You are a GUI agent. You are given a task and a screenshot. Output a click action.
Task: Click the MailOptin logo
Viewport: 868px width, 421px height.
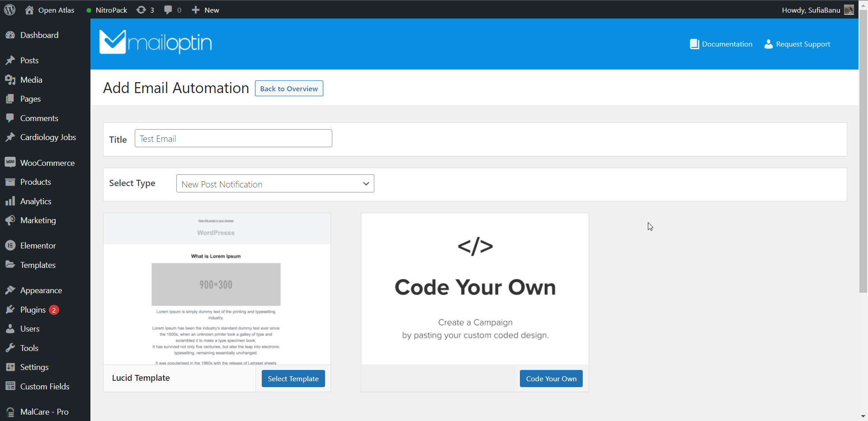pyautogui.click(x=156, y=42)
